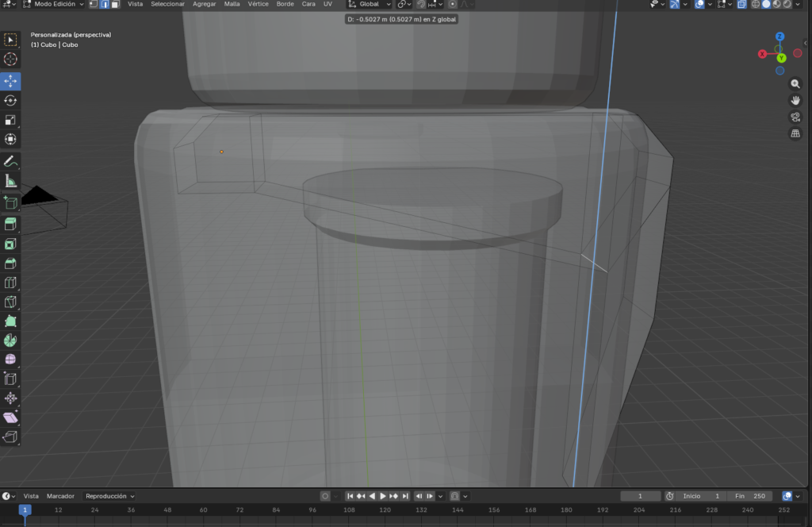The image size is (812, 527).
Task: Click the Fin frame field showing 250
Action: pos(749,496)
